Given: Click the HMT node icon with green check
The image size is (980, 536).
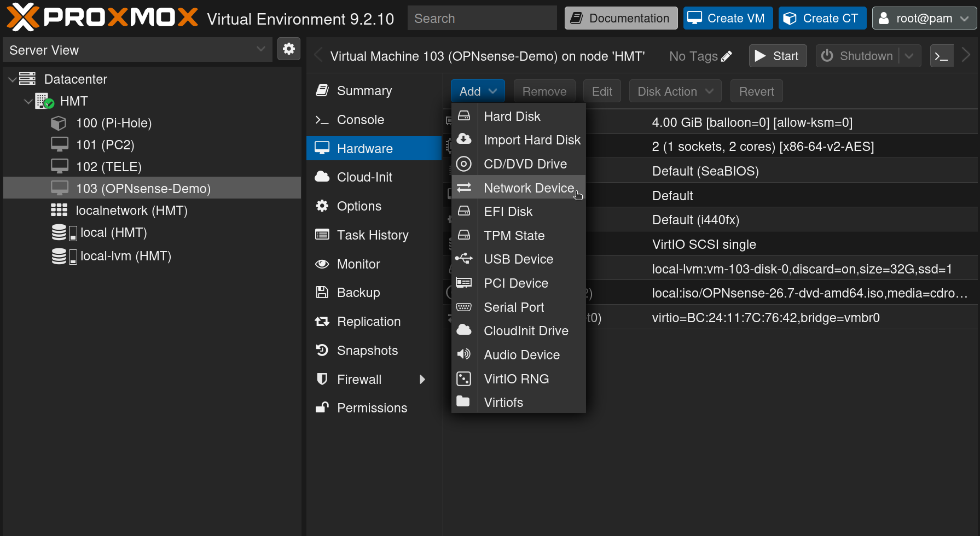Looking at the screenshot, I should [x=44, y=101].
